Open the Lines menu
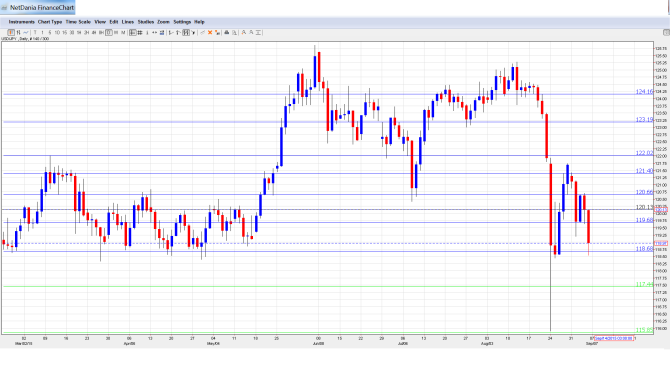The width and height of the screenshot is (670, 377). 128,22
